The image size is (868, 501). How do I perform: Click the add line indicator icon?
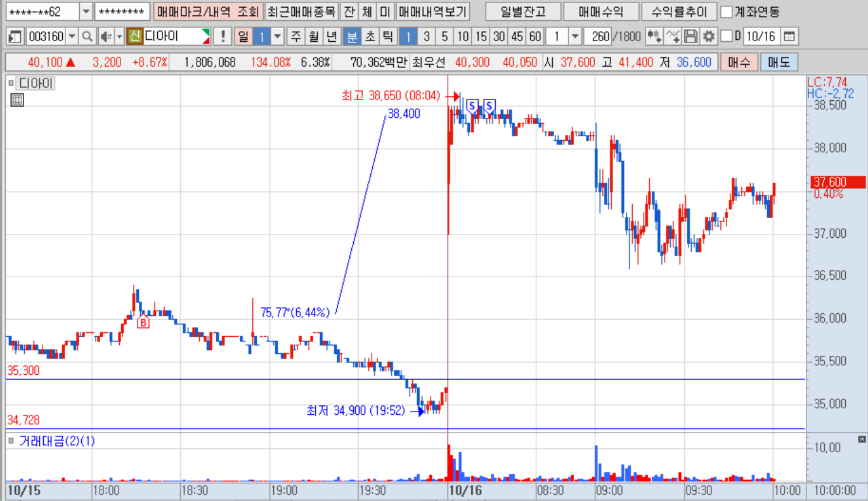[x=673, y=36]
